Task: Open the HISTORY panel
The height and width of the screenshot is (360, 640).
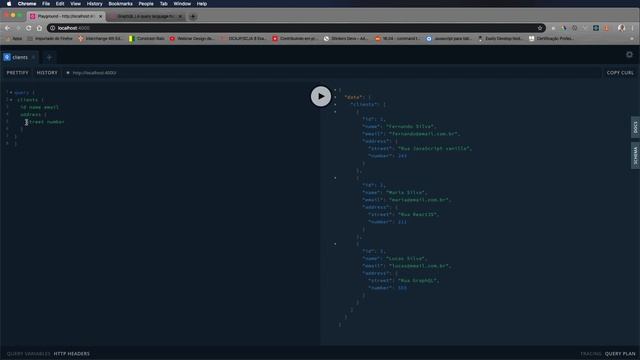Action: pos(47,73)
